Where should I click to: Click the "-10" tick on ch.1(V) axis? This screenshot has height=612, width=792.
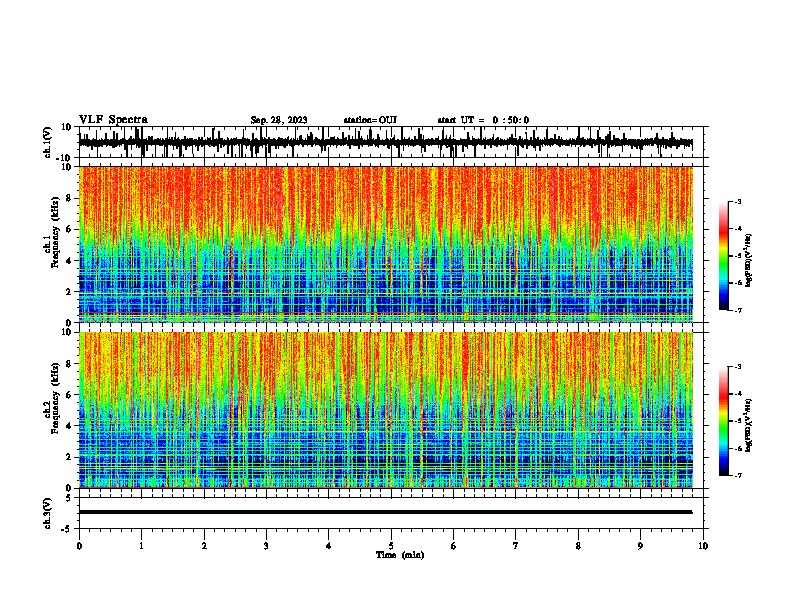(65, 158)
